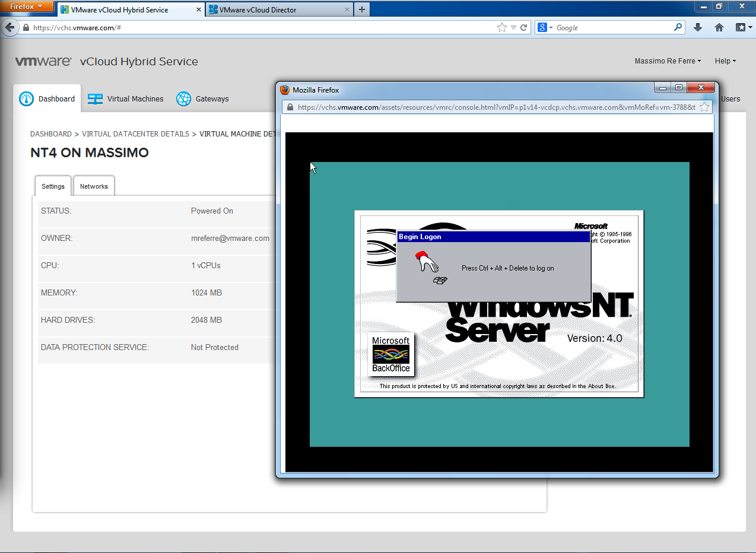Close the Mozilla Firefox console window
The width and height of the screenshot is (756, 553).
[700, 88]
